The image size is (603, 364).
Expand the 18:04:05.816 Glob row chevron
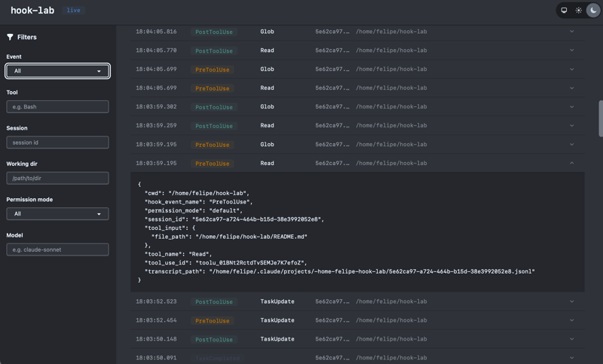tap(571, 32)
